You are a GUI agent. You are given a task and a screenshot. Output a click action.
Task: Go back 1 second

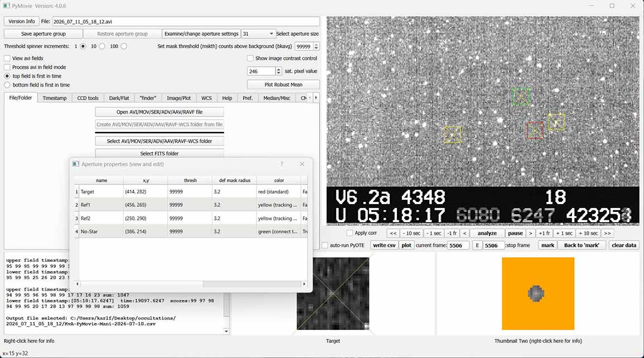coord(434,233)
